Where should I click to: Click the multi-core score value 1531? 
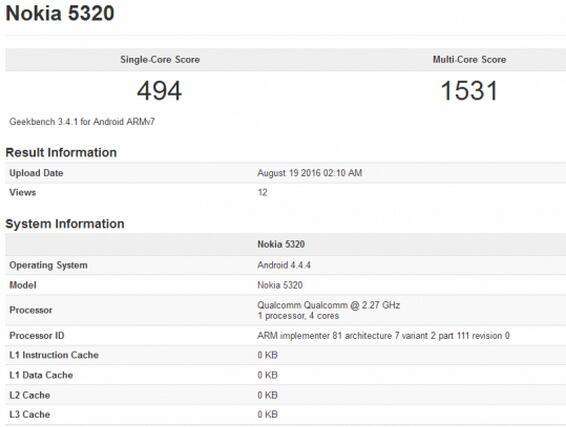pyautogui.click(x=469, y=91)
